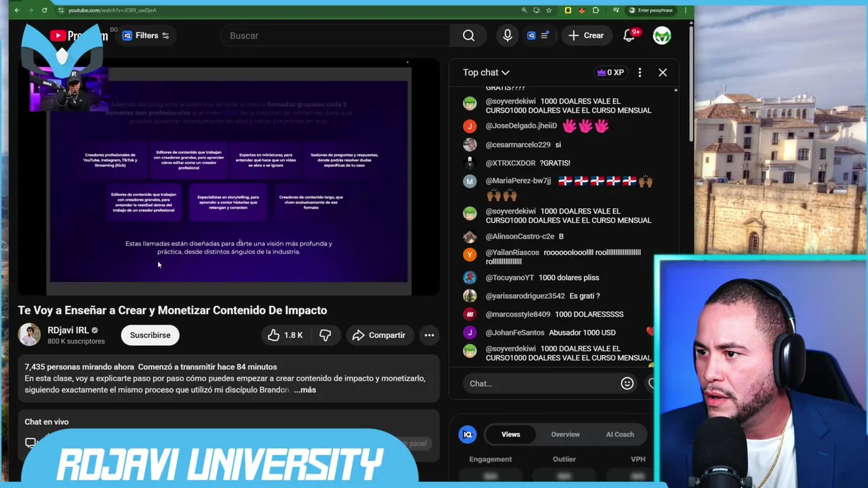Like the video with thumbs up 1.8 K
Viewport: 868px width, 488px height.
[285, 335]
